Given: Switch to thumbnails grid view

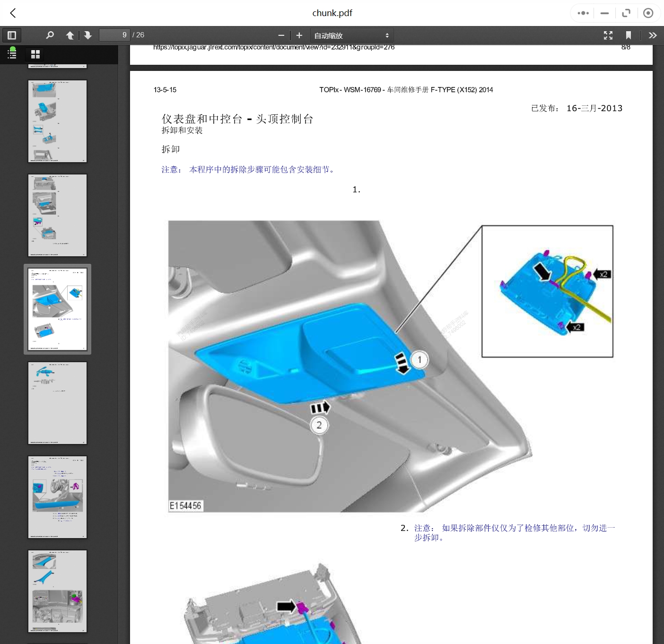Looking at the screenshot, I should [35, 54].
